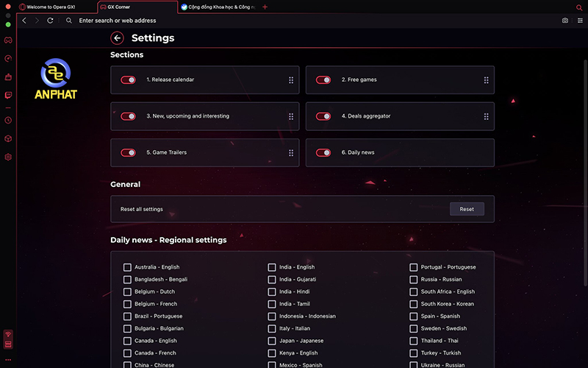Click the Twitch icon in the sidebar
Screen dimensions: 588x368
pos(8,95)
